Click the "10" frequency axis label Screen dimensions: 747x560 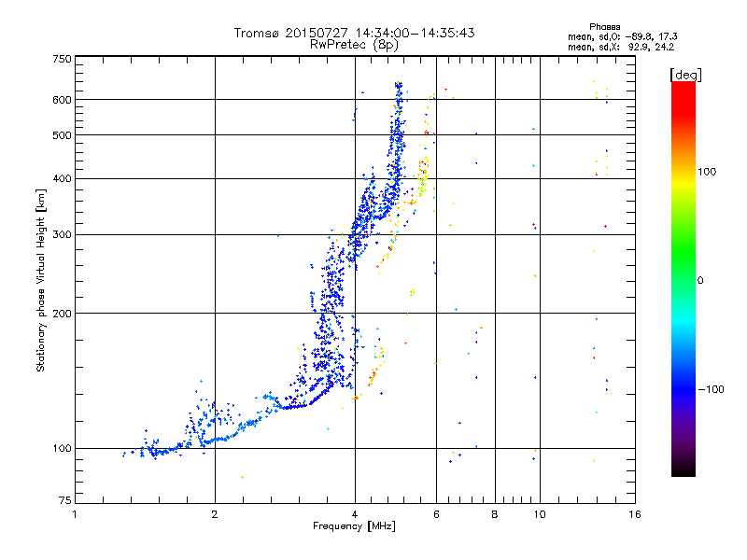pyautogui.click(x=540, y=514)
